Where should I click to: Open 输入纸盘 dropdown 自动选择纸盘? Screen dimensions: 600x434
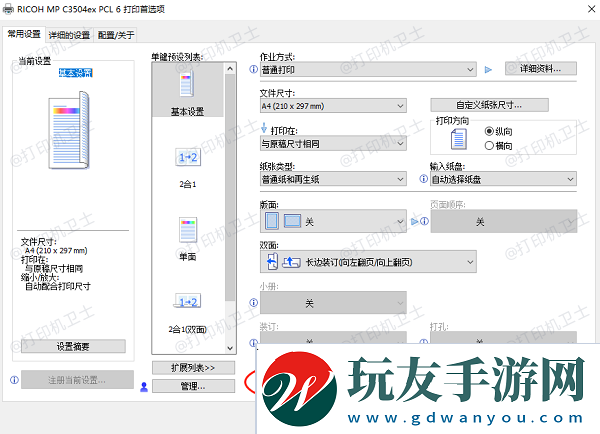click(x=503, y=179)
